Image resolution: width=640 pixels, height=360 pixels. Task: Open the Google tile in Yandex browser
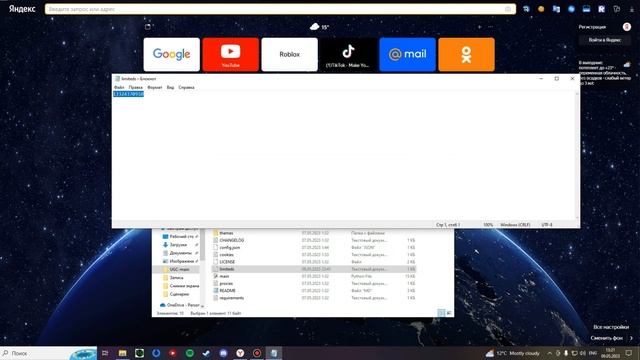[172, 54]
